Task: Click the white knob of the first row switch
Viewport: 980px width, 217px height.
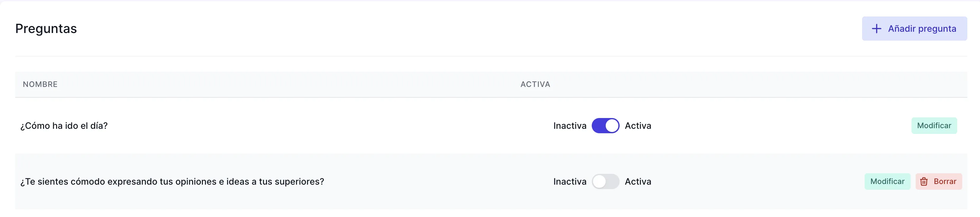Action: (x=612, y=126)
